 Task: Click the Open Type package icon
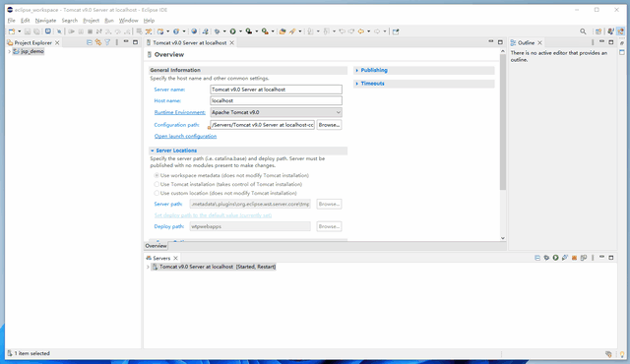tap(283, 31)
